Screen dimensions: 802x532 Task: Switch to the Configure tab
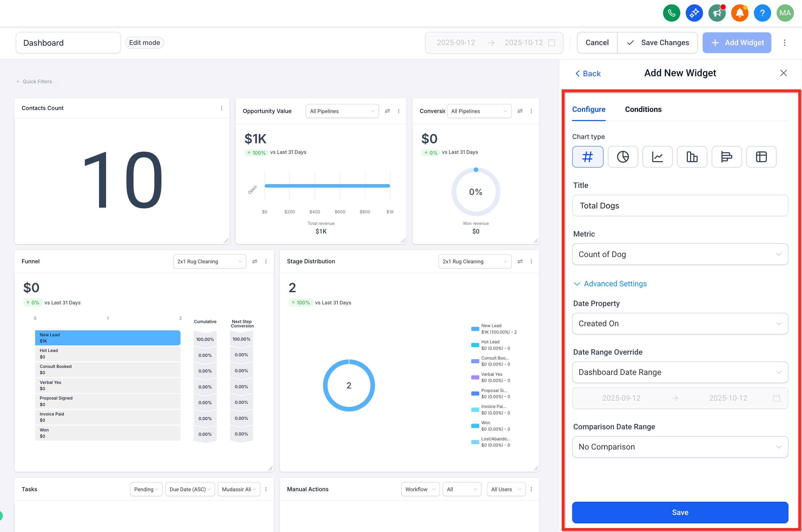pyautogui.click(x=588, y=109)
